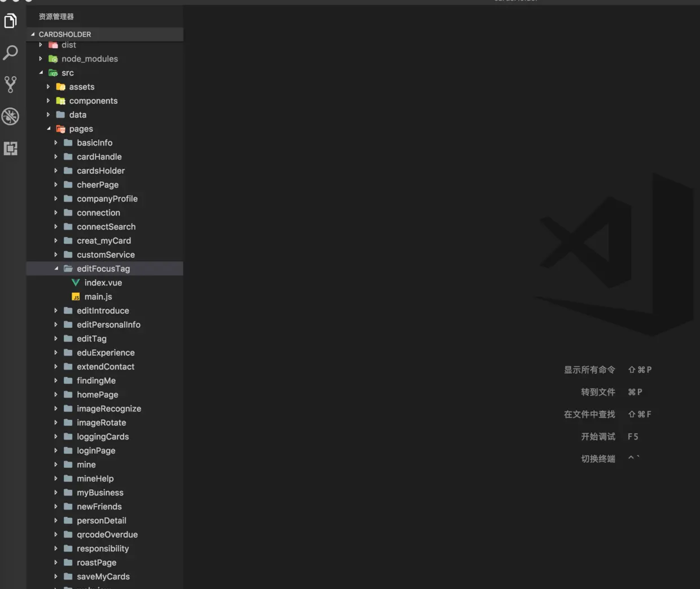The height and width of the screenshot is (589, 700).
Task: Collapse the editFocusTag folder arrow
Action: coord(56,269)
